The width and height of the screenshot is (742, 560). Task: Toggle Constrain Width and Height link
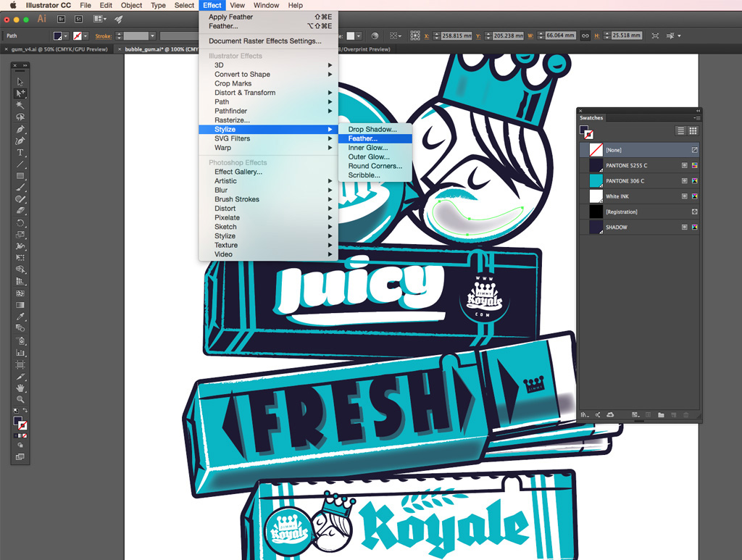[585, 35]
